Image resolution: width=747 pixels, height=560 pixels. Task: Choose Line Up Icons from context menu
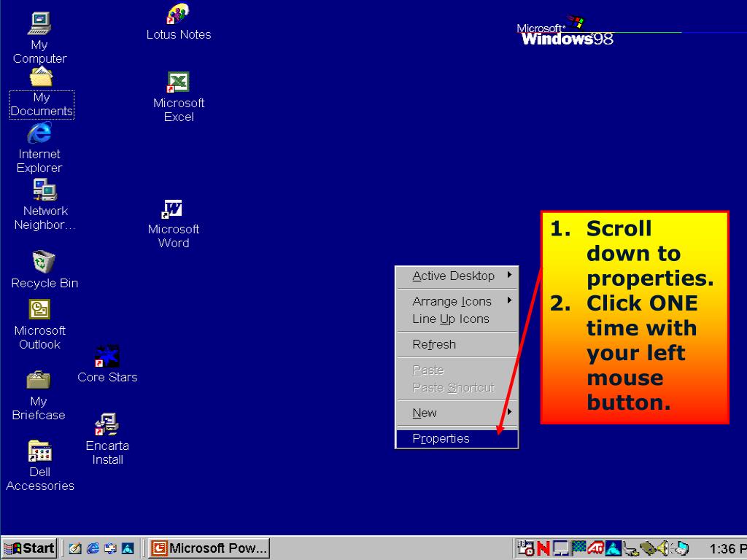pos(457,319)
